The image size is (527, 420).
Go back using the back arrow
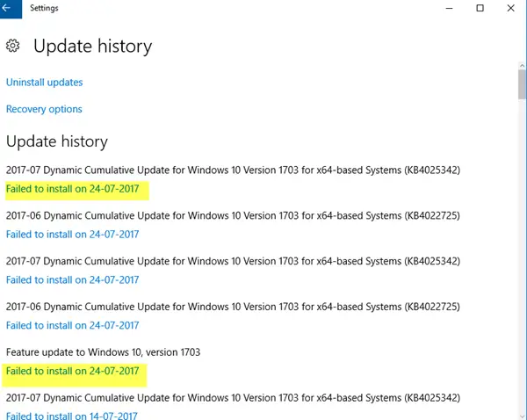pos(11,9)
